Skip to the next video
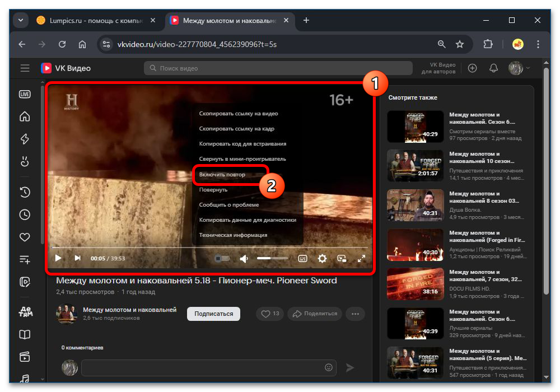The height and width of the screenshot is (392, 560). (x=77, y=258)
